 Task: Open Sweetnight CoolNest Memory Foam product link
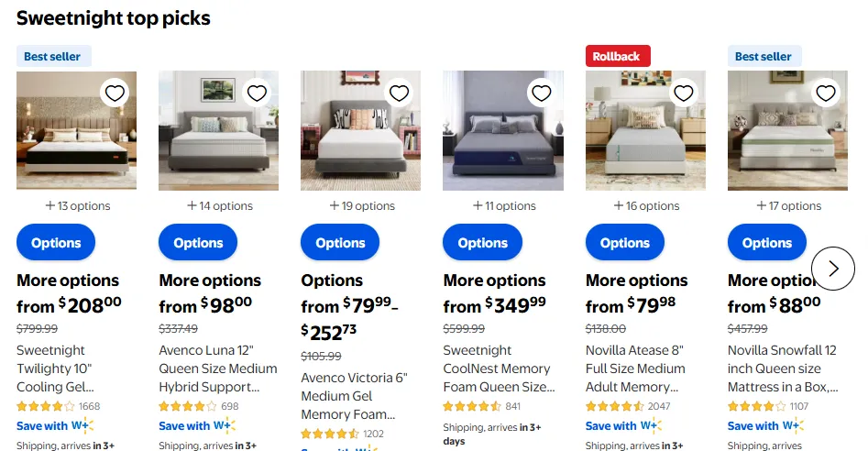[x=499, y=368]
